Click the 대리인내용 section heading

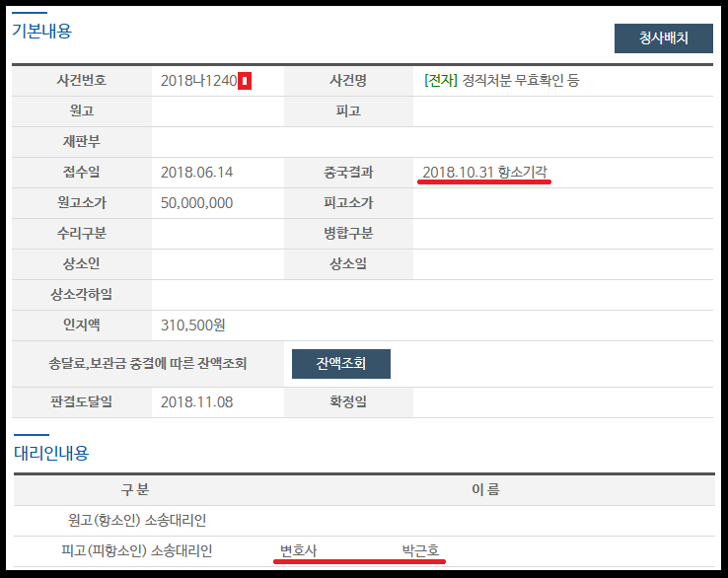coord(50,453)
